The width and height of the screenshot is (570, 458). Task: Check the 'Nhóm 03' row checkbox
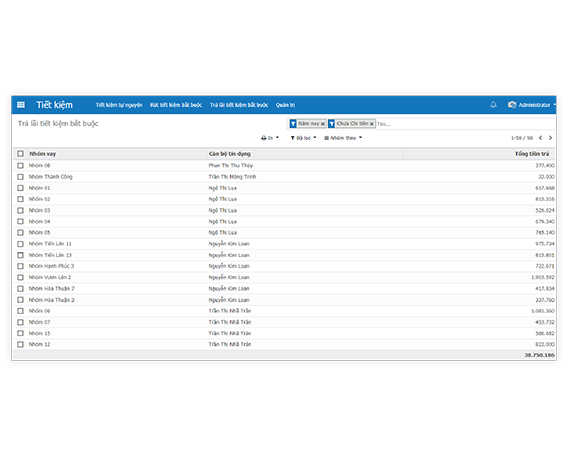[20, 210]
